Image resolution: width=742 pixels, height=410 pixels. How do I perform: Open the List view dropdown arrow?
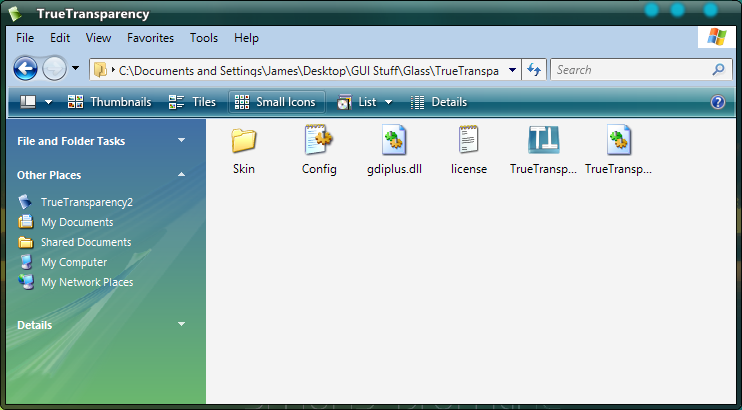389,102
